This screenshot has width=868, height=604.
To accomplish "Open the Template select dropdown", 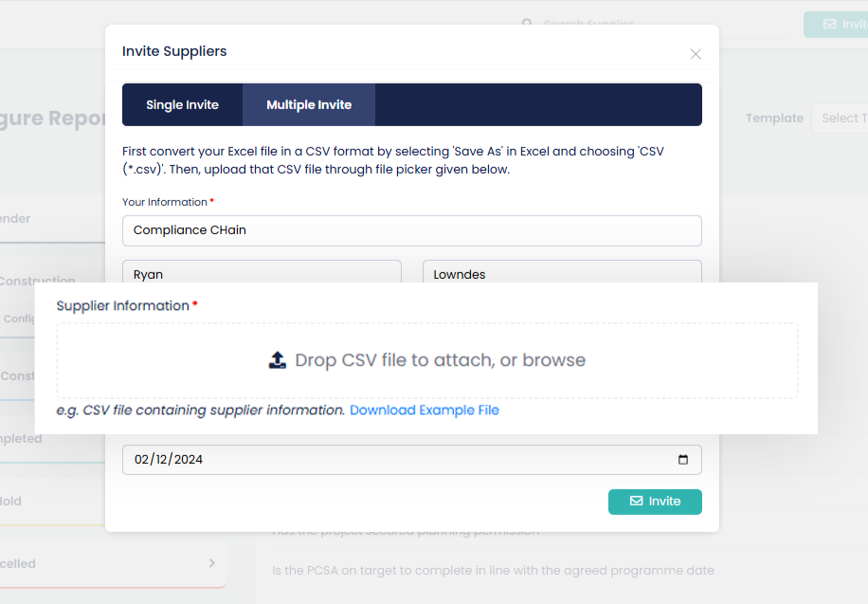I will pos(840,118).
